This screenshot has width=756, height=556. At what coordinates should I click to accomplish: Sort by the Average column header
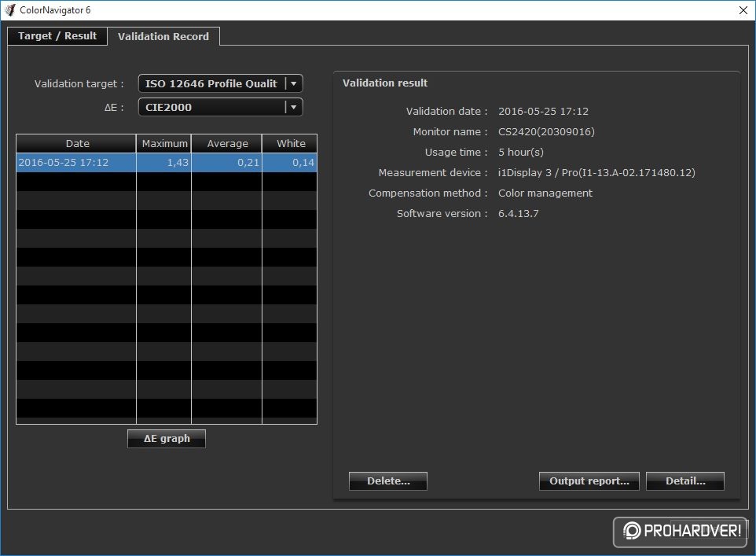(226, 143)
